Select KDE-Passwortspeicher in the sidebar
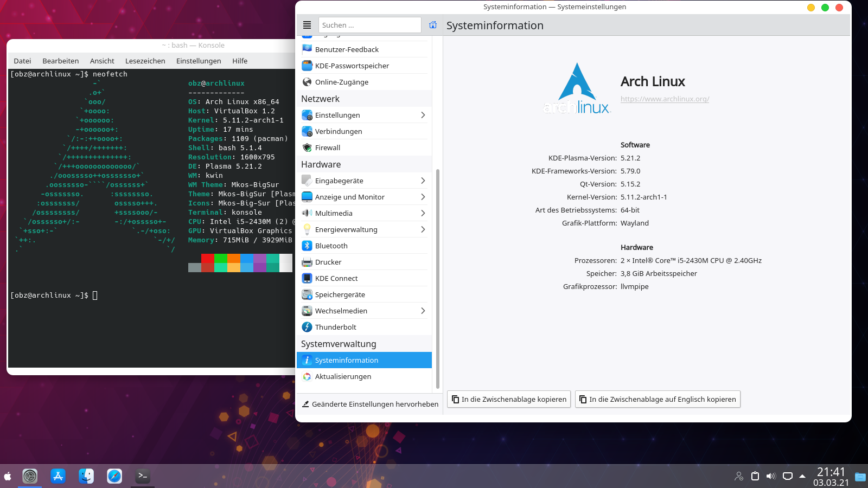This screenshot has height=488, width=868. pyautogui.click(x=352, y=66)
